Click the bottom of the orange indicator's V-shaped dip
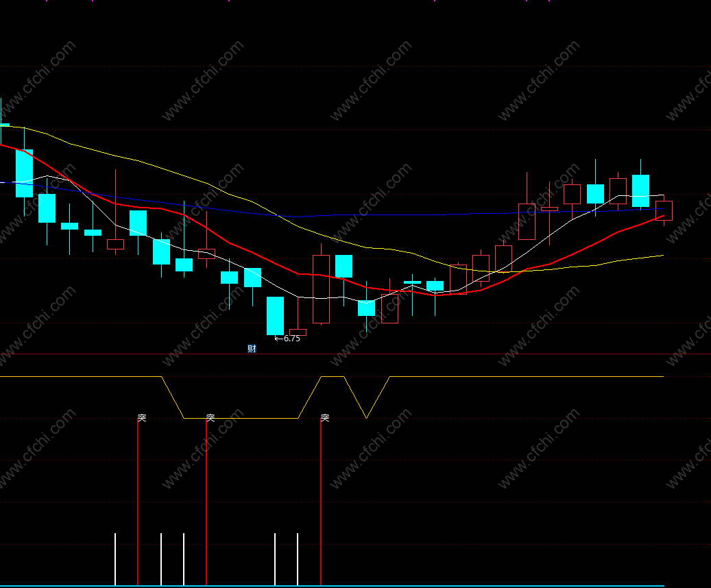This screenshot has height=588, width=711. coord(366,417)
